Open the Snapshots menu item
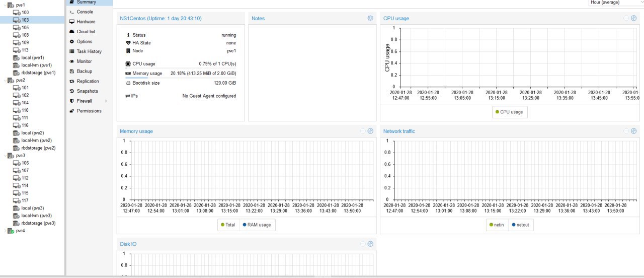The width and height of the screenshot is (644, 278). [90, 91]
